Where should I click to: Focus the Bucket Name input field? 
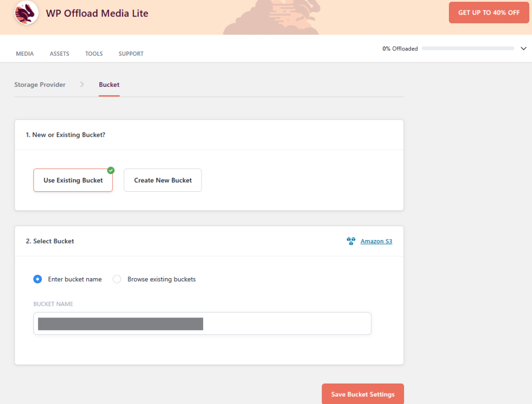coord(202,323)
